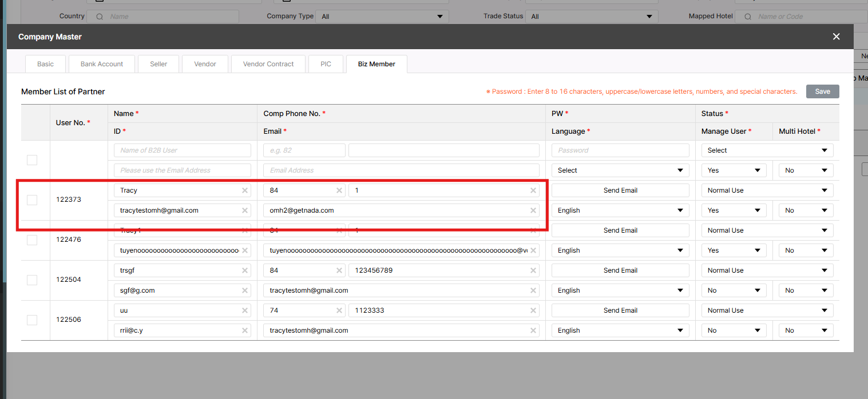This screenshot has height=399, width=868.
Task: Open Status dropdown in the new member row
Action: 767,150
